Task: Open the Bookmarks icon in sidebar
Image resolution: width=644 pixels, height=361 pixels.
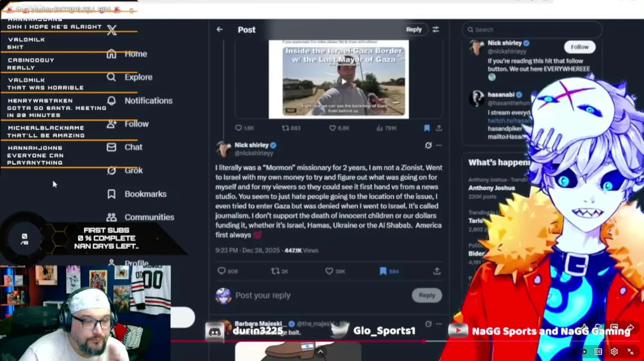Action: pyautogui.click(x=111, y=194)
